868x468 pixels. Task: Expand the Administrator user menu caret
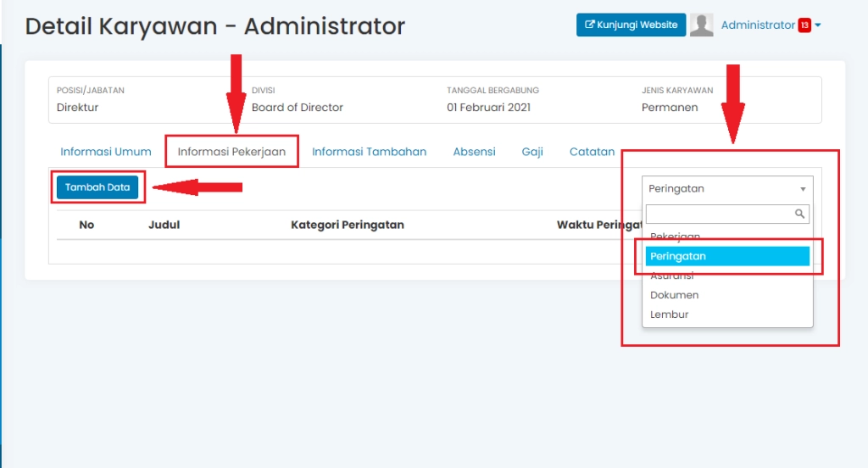tap(818, 25)
